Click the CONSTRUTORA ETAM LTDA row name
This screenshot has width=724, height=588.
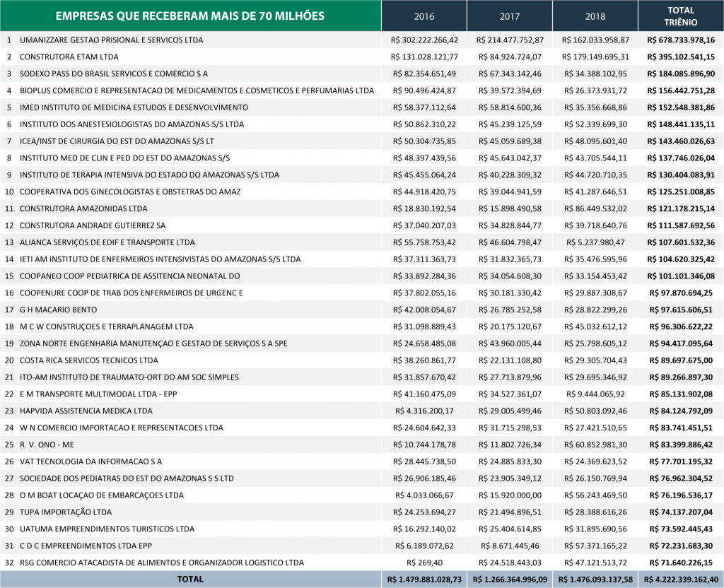pyautogui.click(x=69, y=57)
